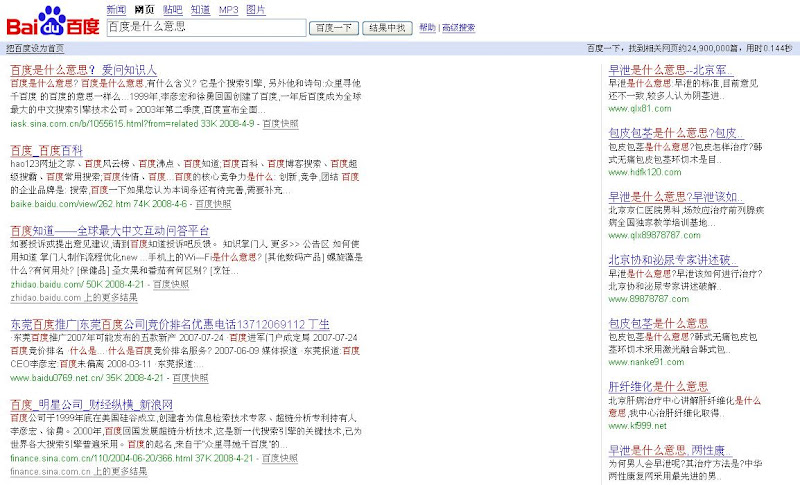The width and height of the screenshot is (800, 485).
Task: Open sidebar ad 包皮包茎是什么意思?包皮..
Action: coord(676,133)
